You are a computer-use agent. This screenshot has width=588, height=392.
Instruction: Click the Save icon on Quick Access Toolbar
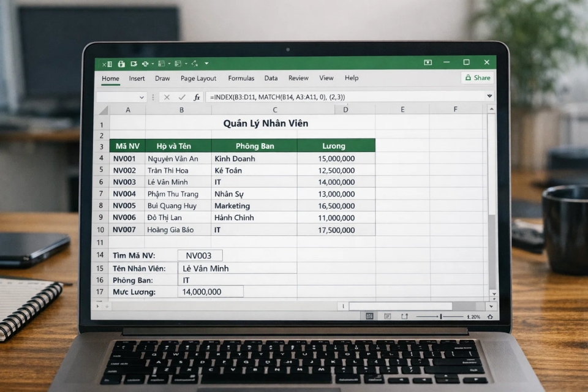(121, 64)
